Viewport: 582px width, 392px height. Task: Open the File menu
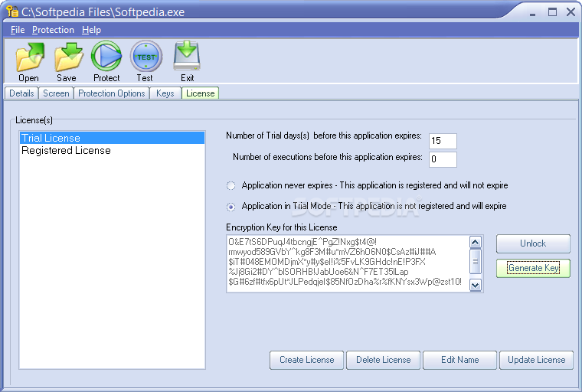pyautogui.click(x=18, y=30)
